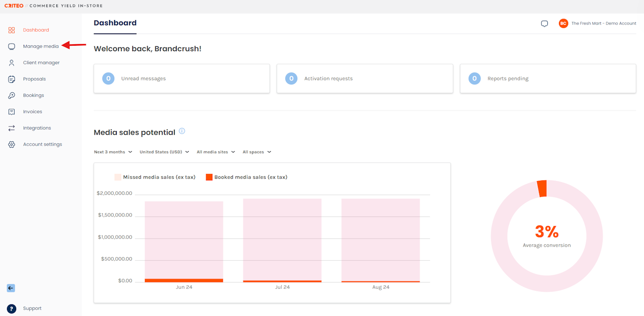Screen dimensions: 644x316
Task: Click the Integrations arrows icon
Action: pos(12,128)
